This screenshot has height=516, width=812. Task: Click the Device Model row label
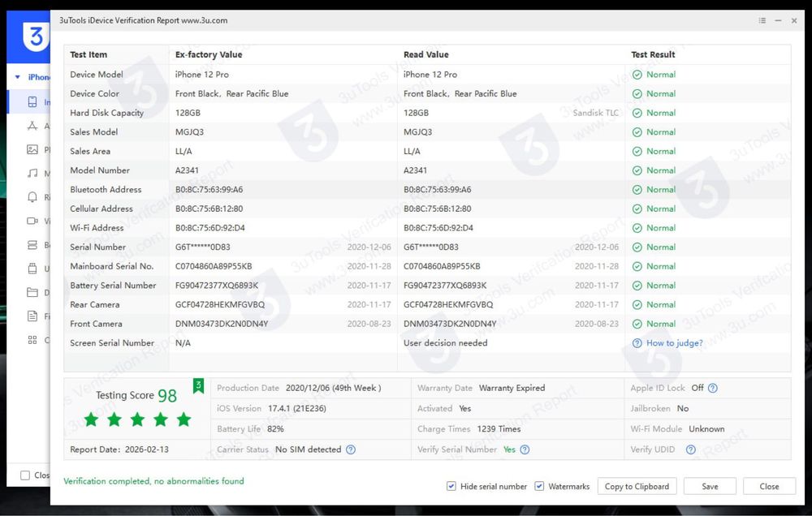97,75
